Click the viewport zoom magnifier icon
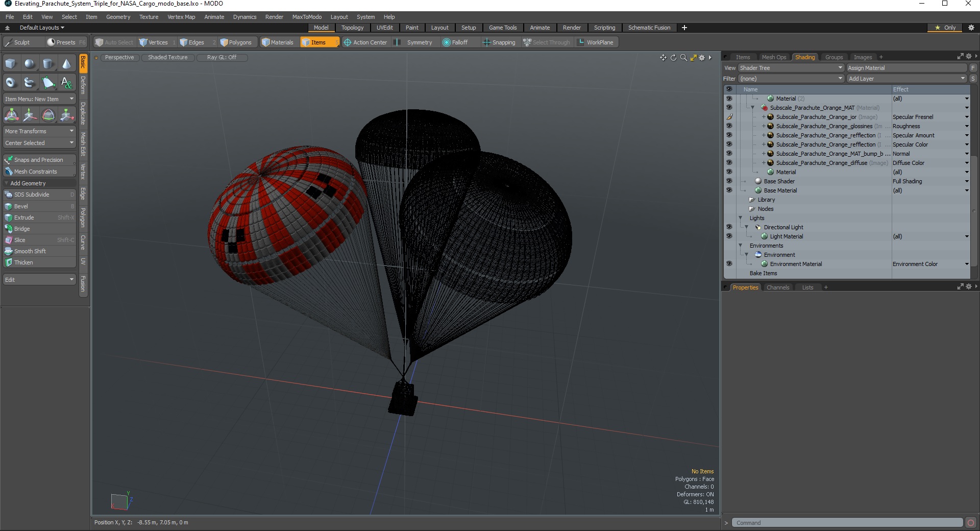This screenshot has width=980, height=531. [x=683, y=58]
